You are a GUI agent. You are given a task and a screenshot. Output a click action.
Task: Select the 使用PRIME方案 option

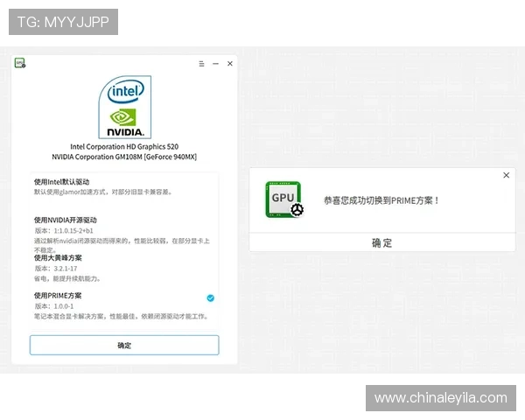pyautogui.click(x=124, y=305)
